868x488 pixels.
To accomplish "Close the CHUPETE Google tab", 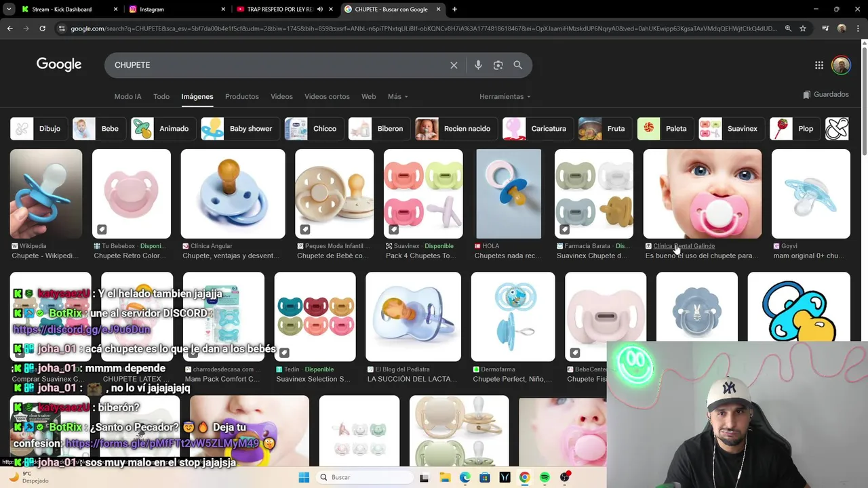I will [439, 9].
